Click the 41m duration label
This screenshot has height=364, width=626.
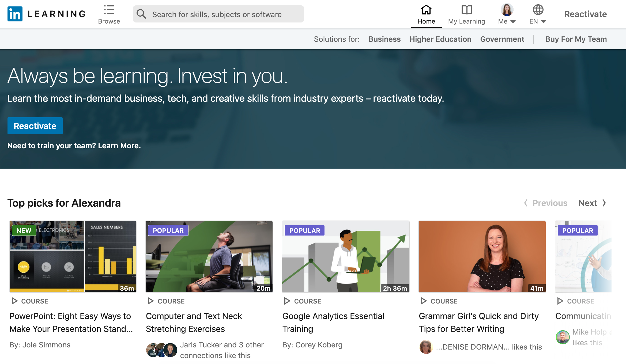[x=537, y=288]
